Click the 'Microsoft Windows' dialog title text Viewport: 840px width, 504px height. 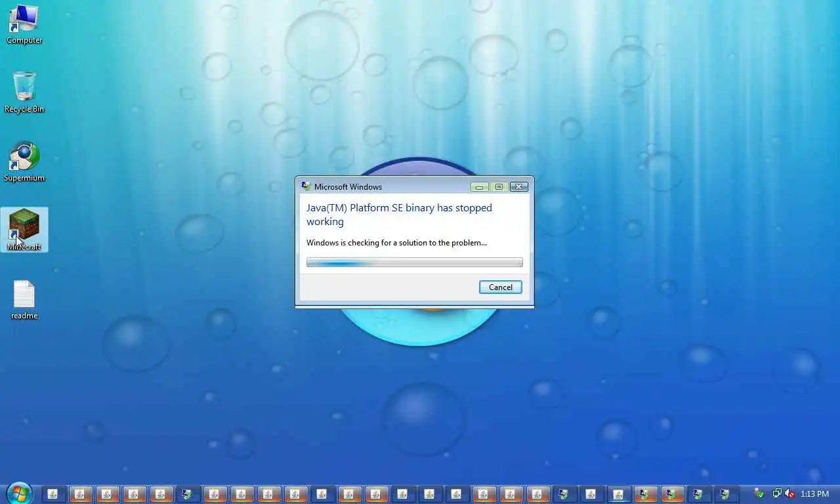pos(348,187)
